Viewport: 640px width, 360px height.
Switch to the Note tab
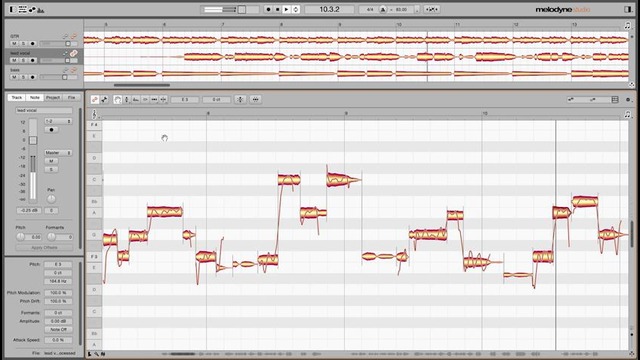point(35,98)
